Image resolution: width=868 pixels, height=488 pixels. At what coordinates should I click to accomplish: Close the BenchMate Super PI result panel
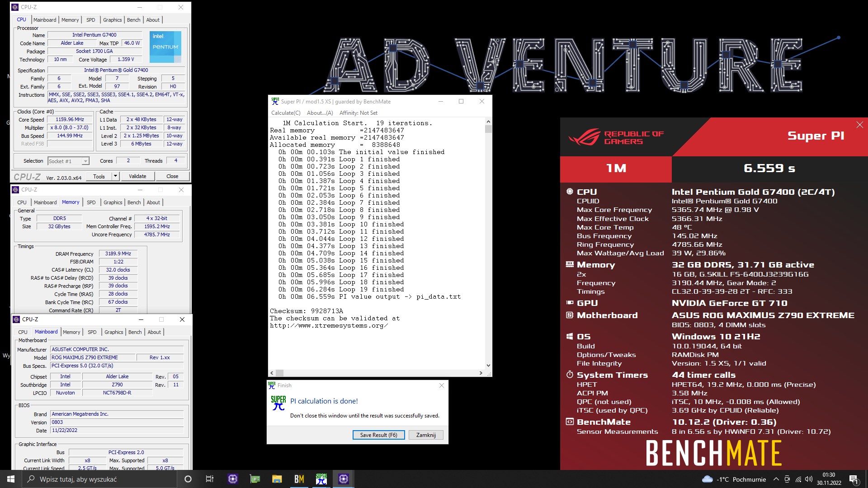point(859,125)
